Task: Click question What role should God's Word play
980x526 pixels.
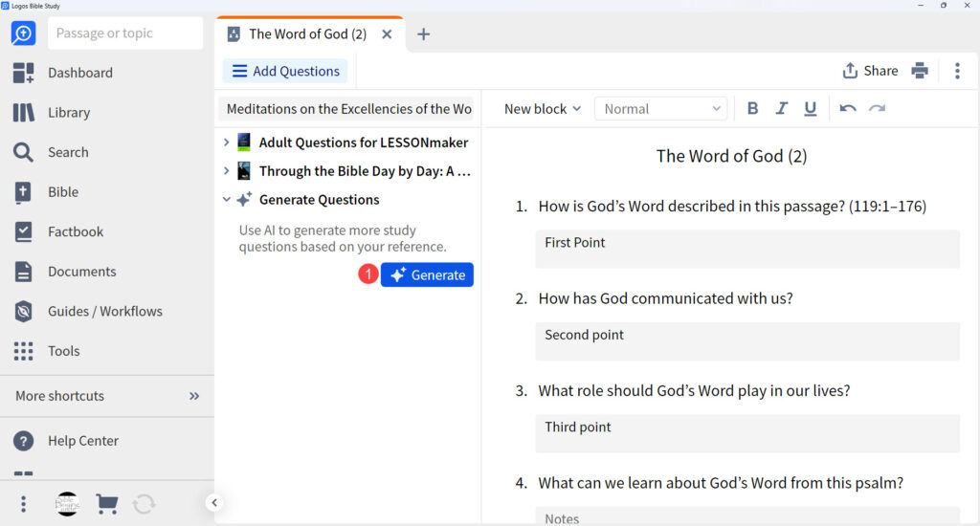Action: tap(694, 391)
